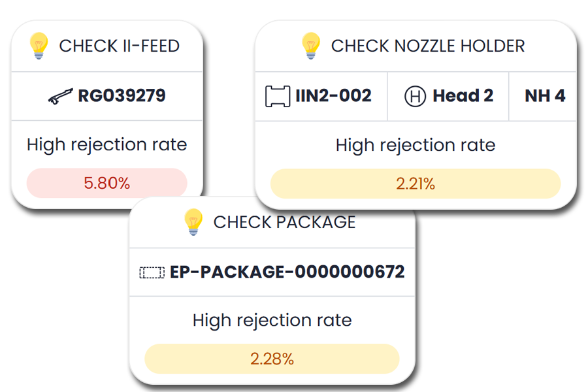Click the circled H head icon
The image size is (588, 392).
click(x=414, y=97)
